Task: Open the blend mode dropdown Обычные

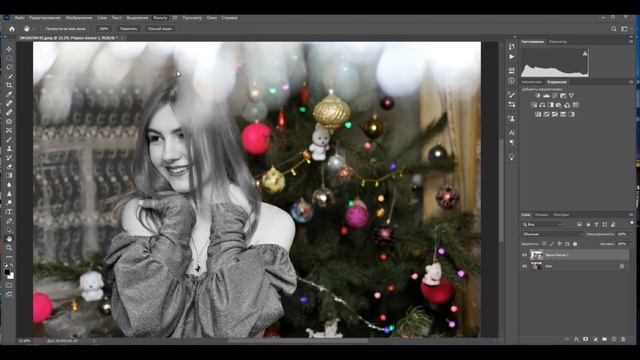Action: pos(552,234)
